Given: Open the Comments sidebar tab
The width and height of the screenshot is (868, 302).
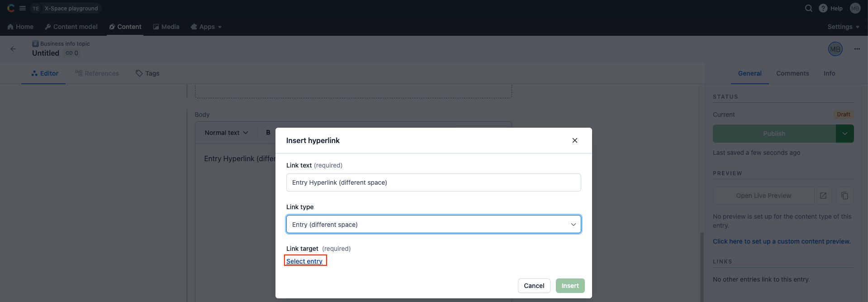Looking at the screenshot, I should [x=792, y=73].
